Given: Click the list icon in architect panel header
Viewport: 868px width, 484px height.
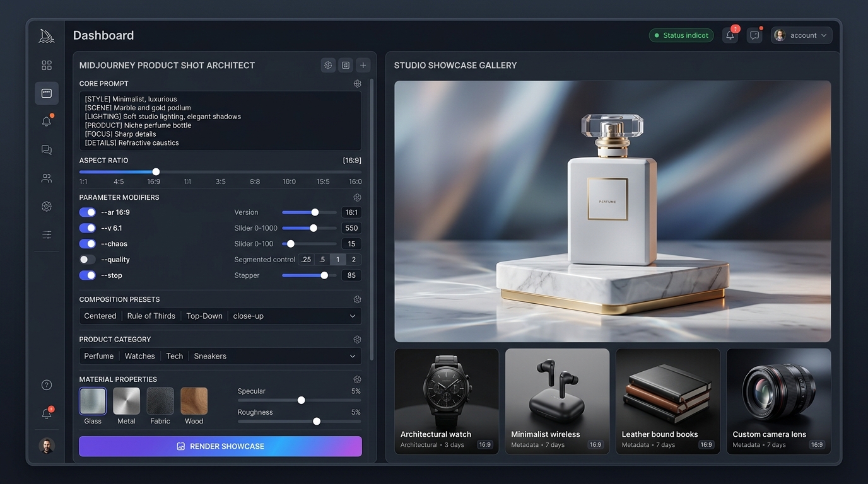Looking at the screenshot, I should coord(346,65).
